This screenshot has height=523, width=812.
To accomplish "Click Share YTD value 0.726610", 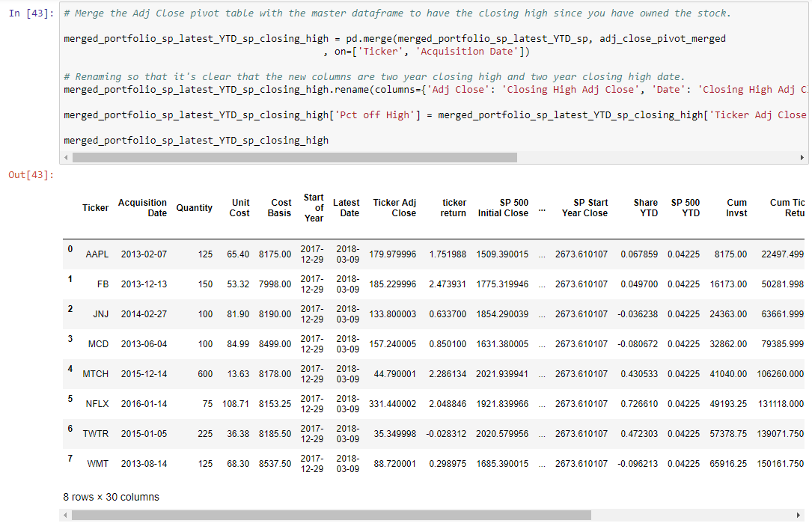I will (x=639, y=404).
